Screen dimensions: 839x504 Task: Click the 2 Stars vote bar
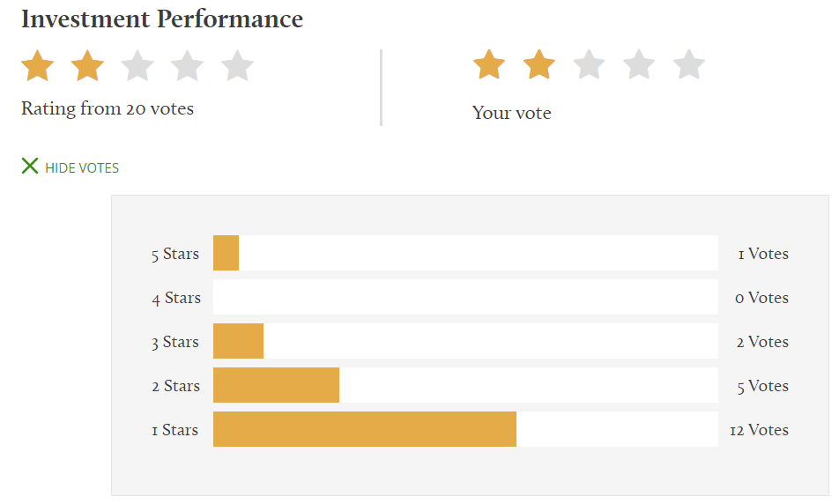[465, 385]
